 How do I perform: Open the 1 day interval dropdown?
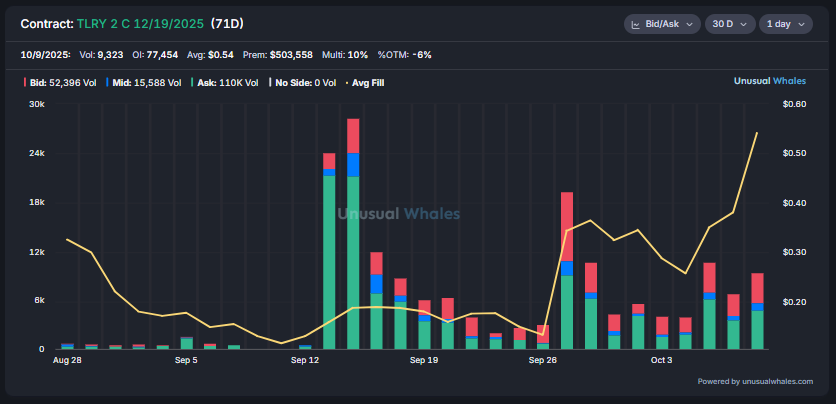coord(785,23)
